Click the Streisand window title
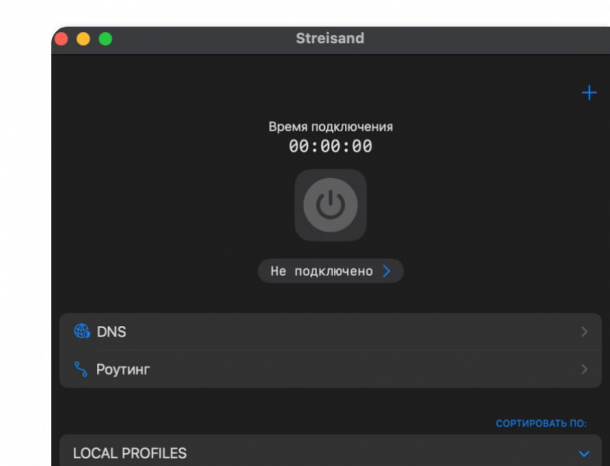Screen dimensions: 610x466 click(x=330, y=38)
